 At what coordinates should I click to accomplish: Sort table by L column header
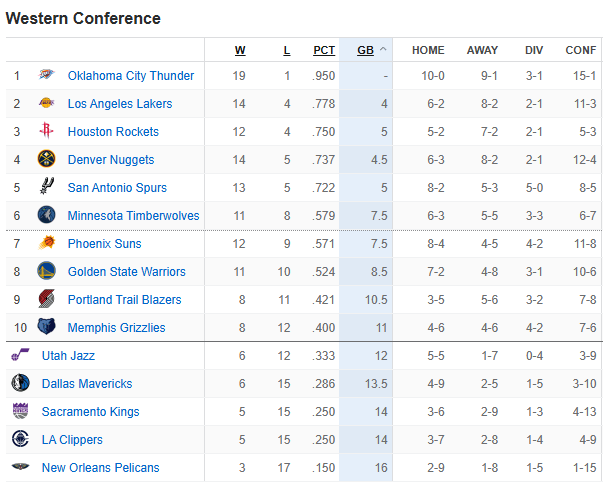click(287, 50)
